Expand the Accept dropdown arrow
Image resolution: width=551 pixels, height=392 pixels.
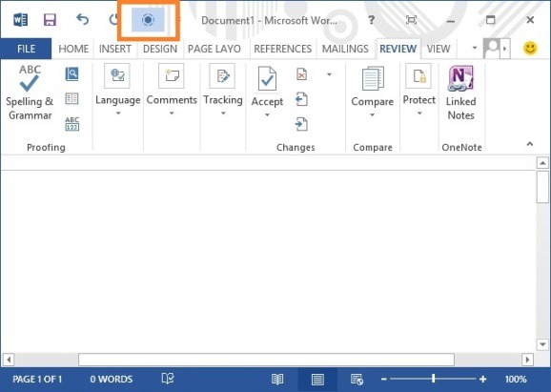[267, 115]
